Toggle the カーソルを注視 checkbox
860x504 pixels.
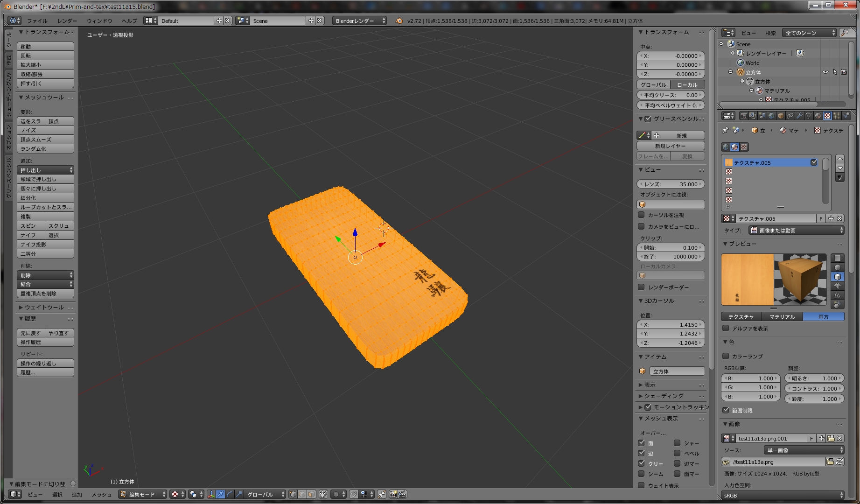tap(642, 215)
